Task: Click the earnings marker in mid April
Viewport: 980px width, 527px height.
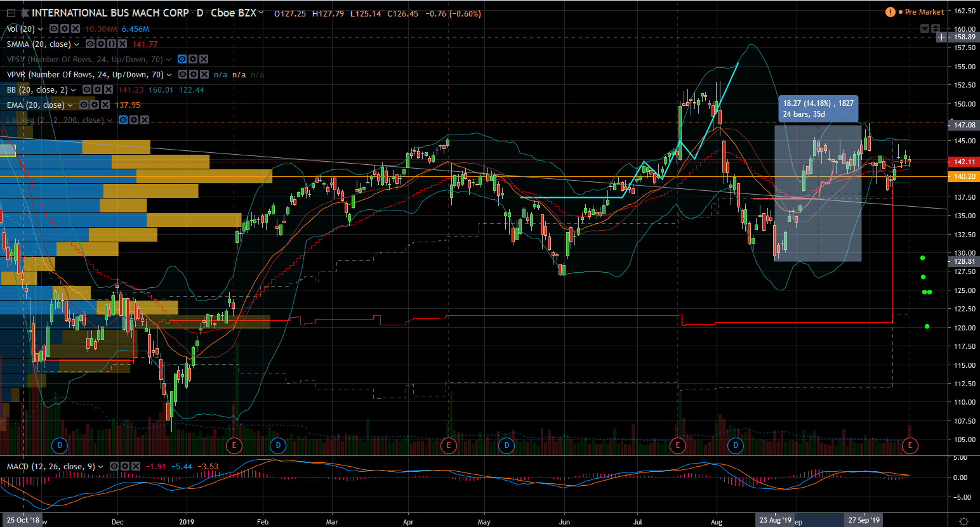Action: pyautogui.click(x=448, y=445)
